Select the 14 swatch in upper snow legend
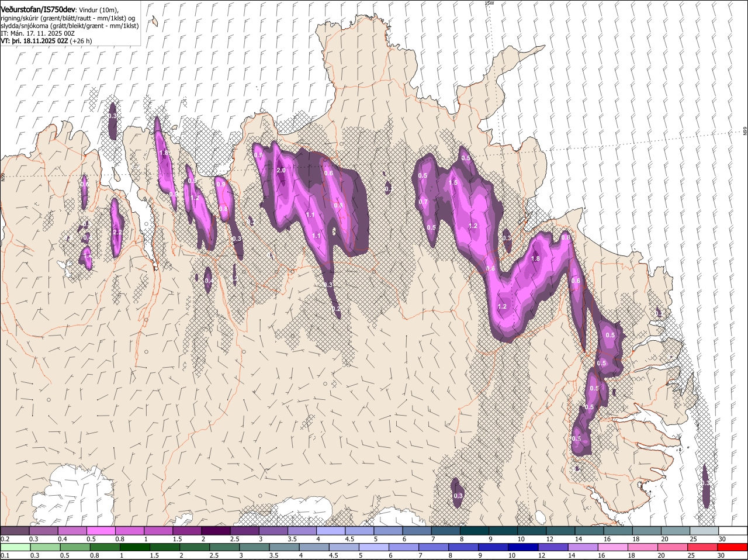 589,530
